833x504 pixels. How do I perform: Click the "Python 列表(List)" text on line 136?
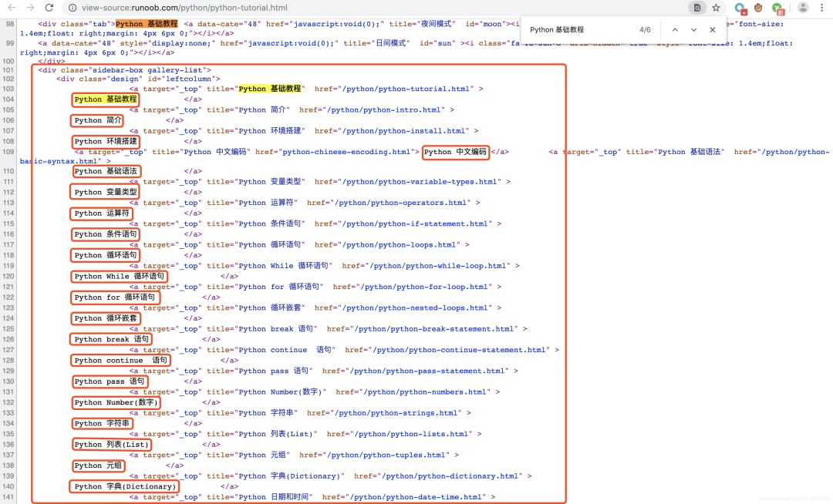pos(112,445)
